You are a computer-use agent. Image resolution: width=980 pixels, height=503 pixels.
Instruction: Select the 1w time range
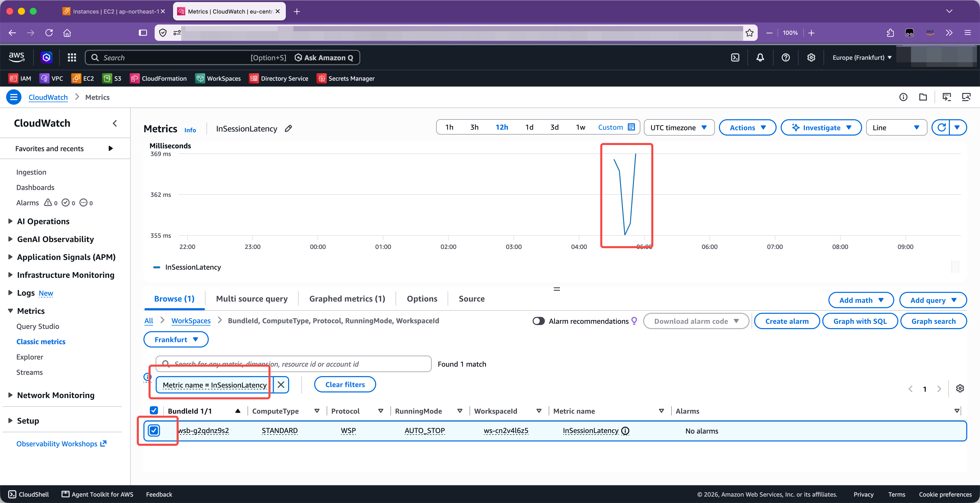pos(580,127)
